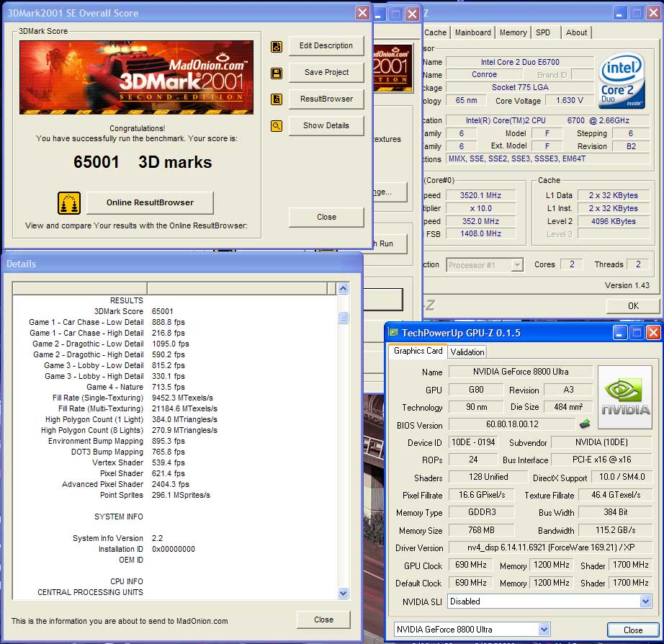Click the Online ResultBrowser yellow icon
The height and width of the screenshot is (644, 664).
(69, 203)
